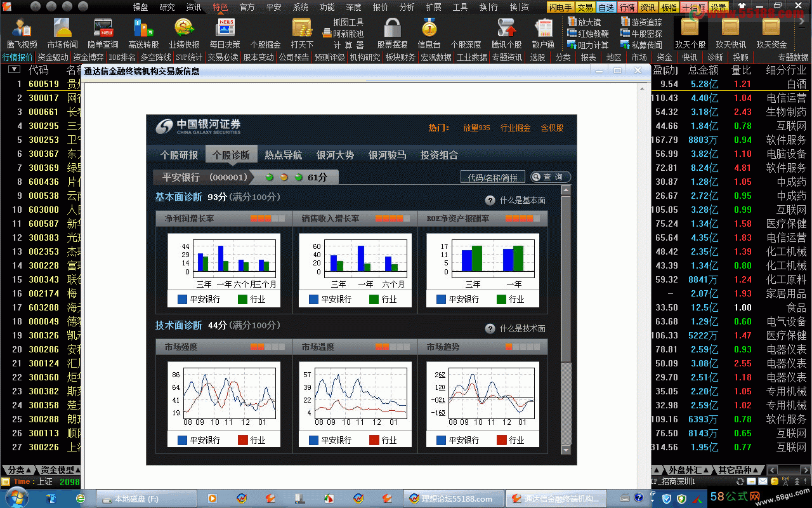
Task: Open the 放量935 hot link
Action: click(476, 128)
